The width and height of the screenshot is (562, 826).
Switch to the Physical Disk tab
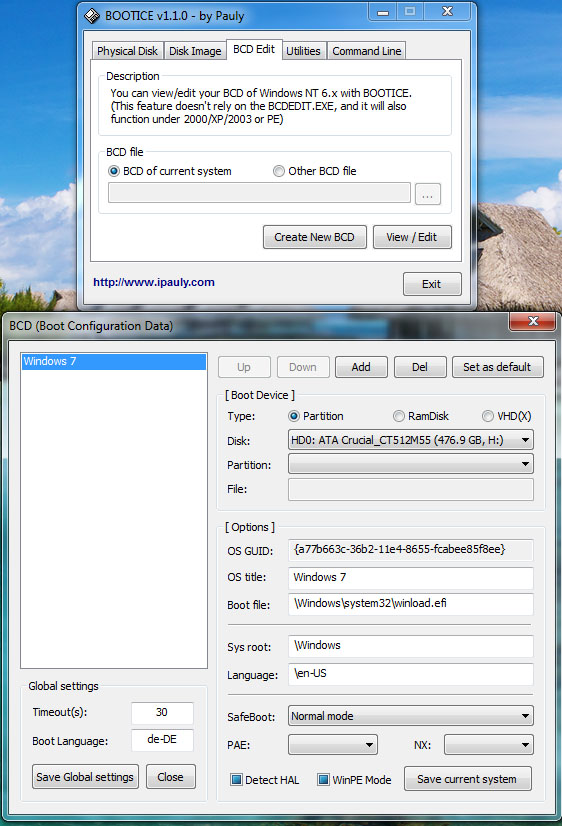(x=127, y=51)
